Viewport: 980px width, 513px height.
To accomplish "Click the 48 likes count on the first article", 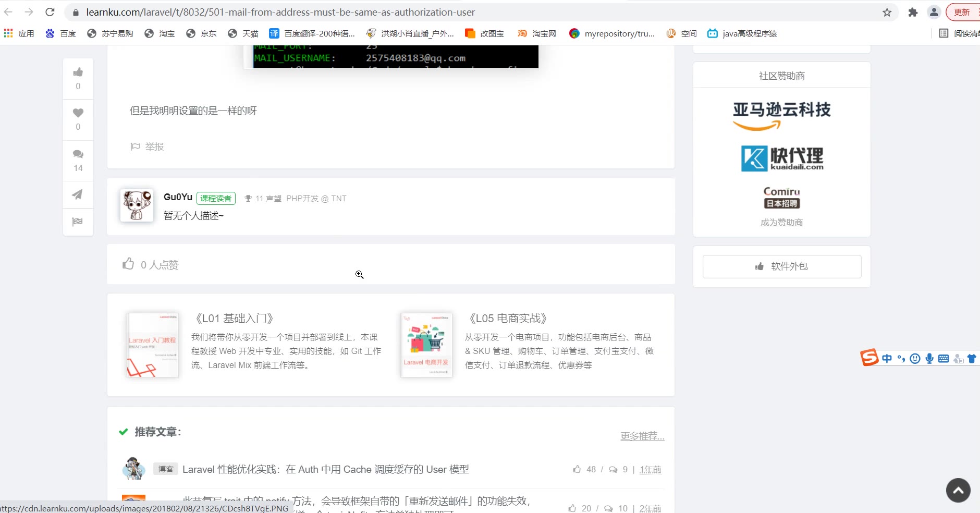I will pyautogui.click(x=591, y=469).
